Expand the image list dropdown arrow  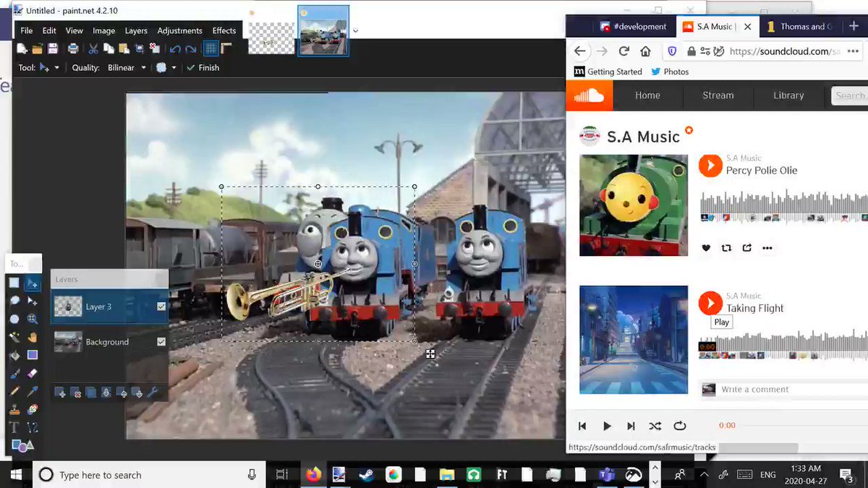pyautogui.click(x=355, y=31)
